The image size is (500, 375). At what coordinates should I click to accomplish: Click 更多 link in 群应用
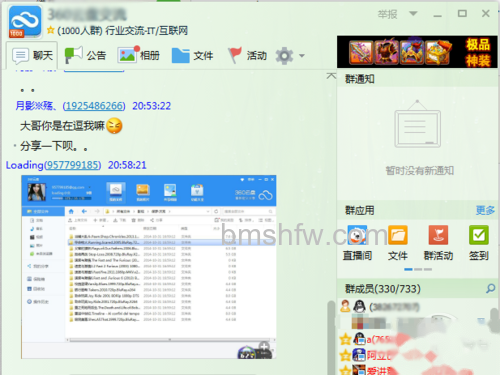485,210
